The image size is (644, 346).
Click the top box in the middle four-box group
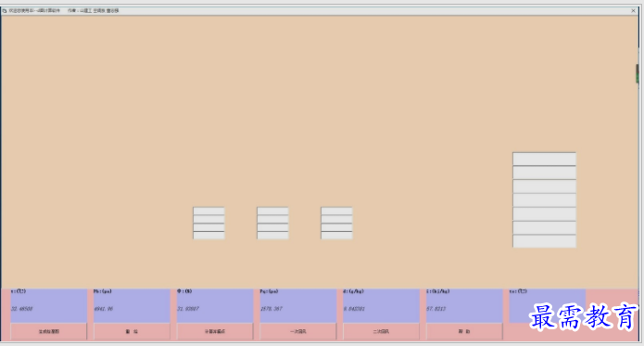[272, 211]
